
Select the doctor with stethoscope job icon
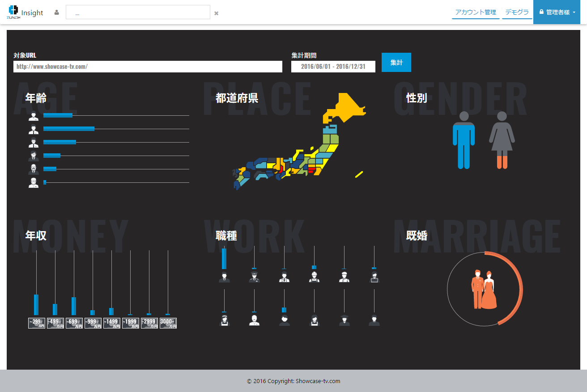click(284, 277)
